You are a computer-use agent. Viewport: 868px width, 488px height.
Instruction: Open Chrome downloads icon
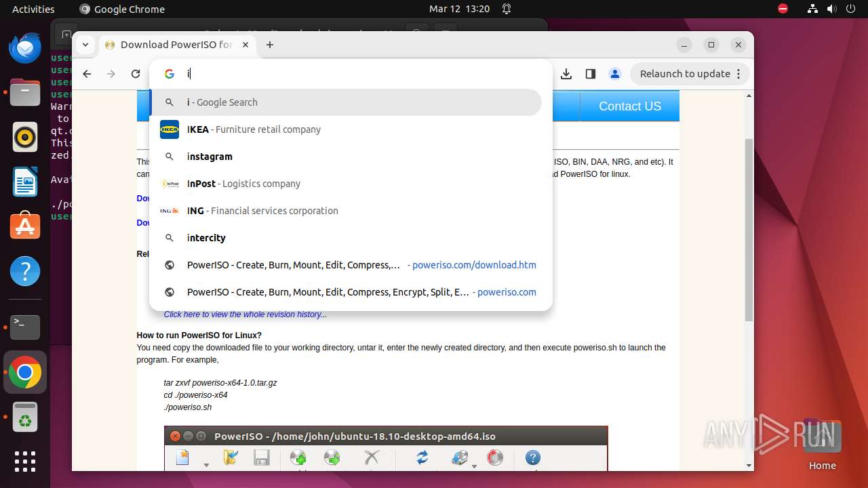pyautogui.click(x=566, y=74)
